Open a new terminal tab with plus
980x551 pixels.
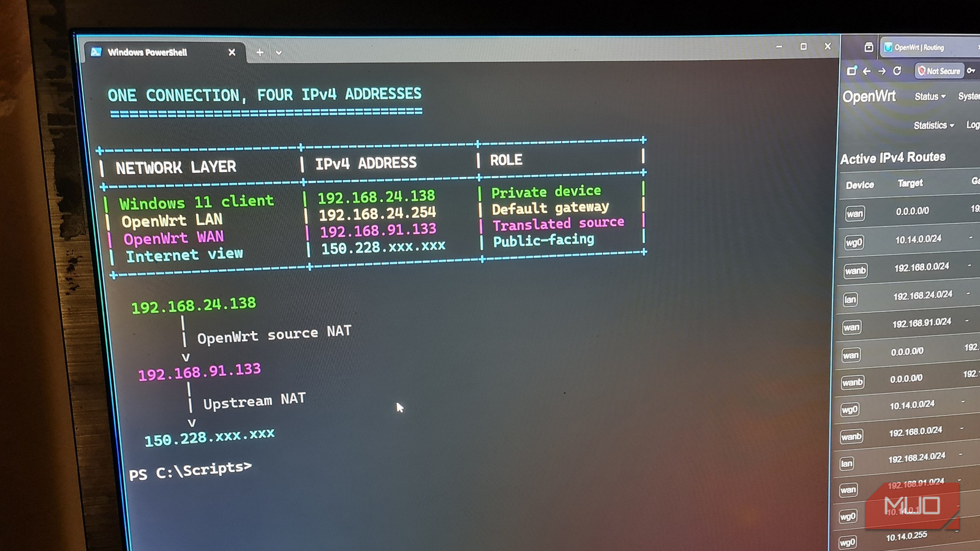[260, 53]
